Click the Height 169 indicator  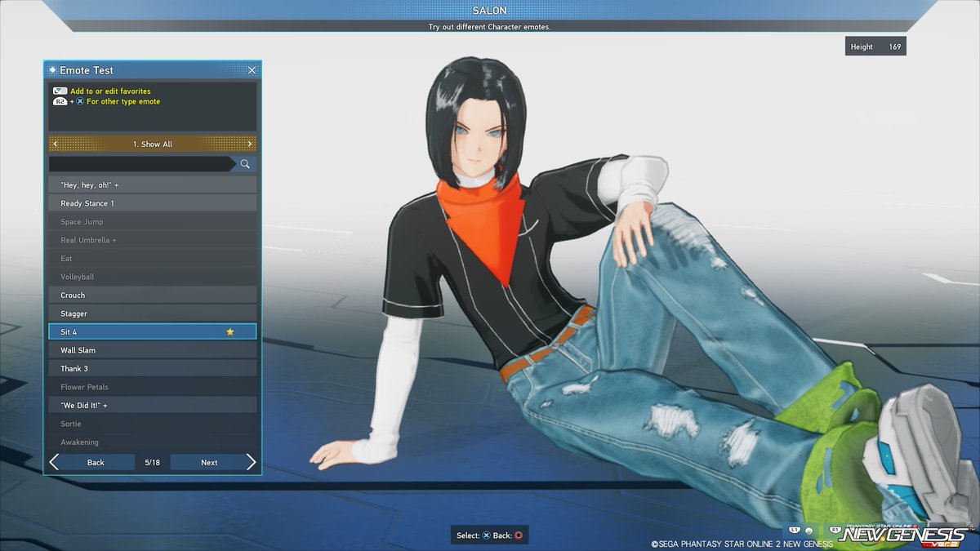pyautogui.click(x=875, y=47)
